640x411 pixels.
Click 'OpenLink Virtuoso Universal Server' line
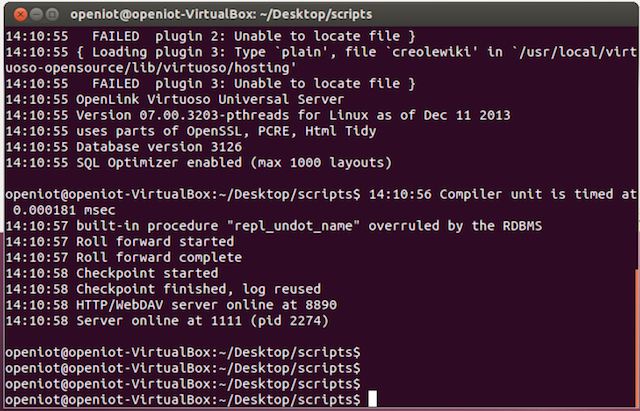(x=175, y=99)
